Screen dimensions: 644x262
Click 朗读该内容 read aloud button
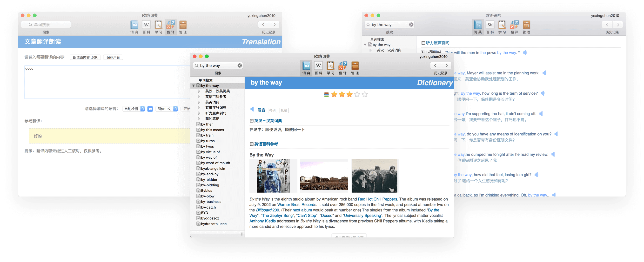pos(86,58)
